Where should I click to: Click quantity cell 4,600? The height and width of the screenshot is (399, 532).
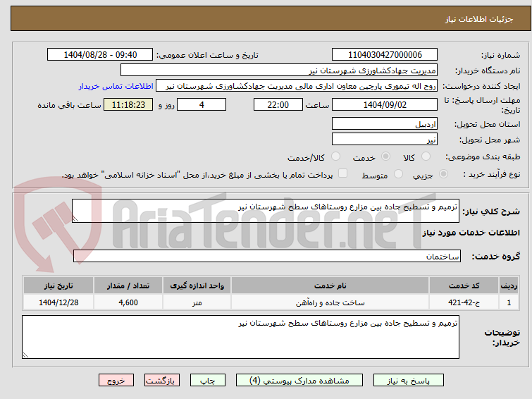tap(128, 302)
